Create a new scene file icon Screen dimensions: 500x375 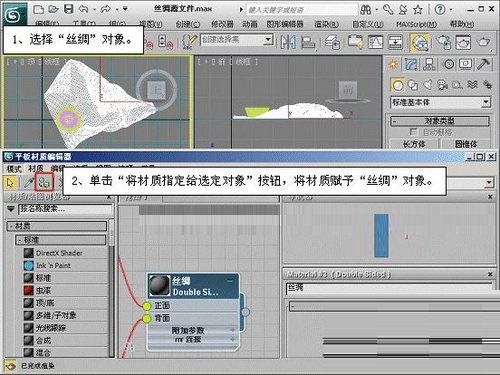click(x=39, y=9)
